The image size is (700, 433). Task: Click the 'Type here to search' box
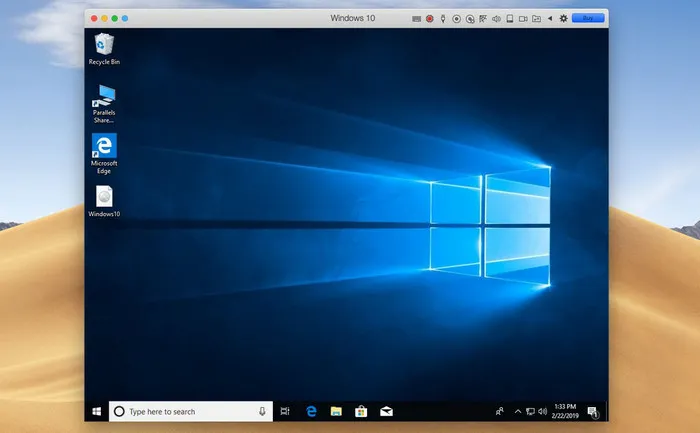coord(191,411)
